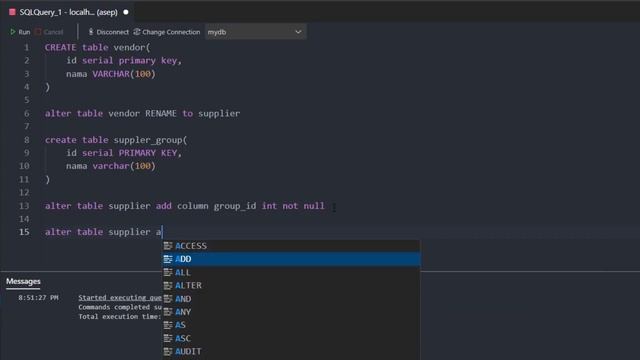The width and height of the screenshot is (640, 360).
Task: Click line number 15 in the gutter
Action: [24, 232]
